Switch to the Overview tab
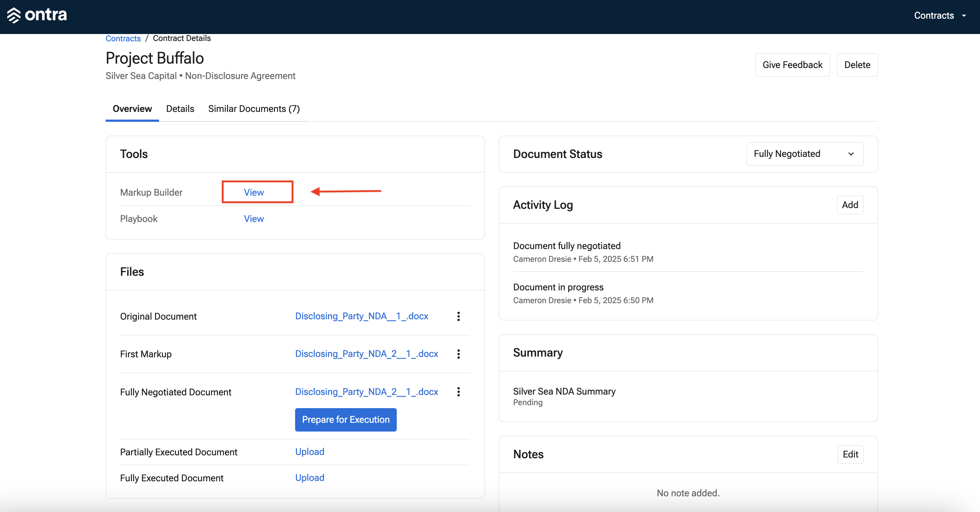The height and width of the screenshot is (512, 980). 132,109
